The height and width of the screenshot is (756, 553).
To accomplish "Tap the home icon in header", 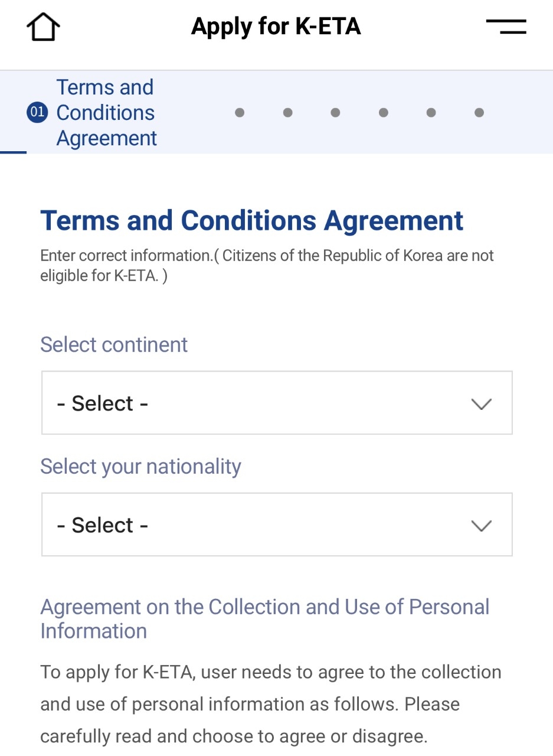I will click(x=43, y=27).
